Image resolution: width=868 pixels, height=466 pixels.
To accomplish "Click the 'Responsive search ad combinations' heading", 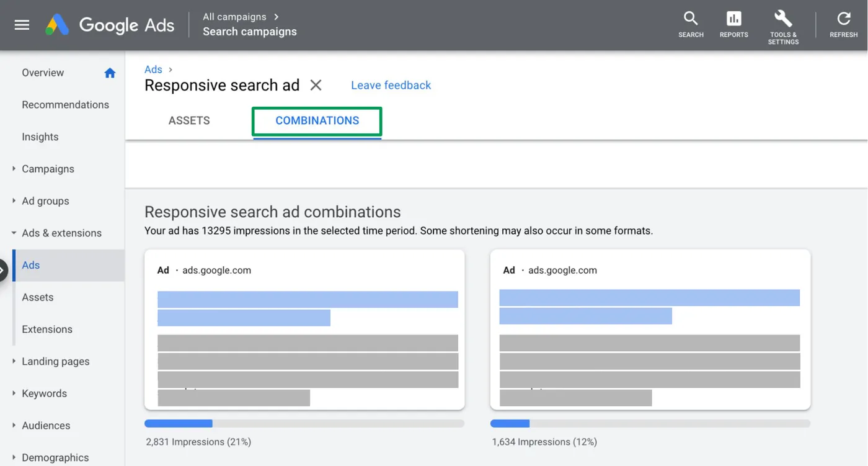I will (273, 212).
